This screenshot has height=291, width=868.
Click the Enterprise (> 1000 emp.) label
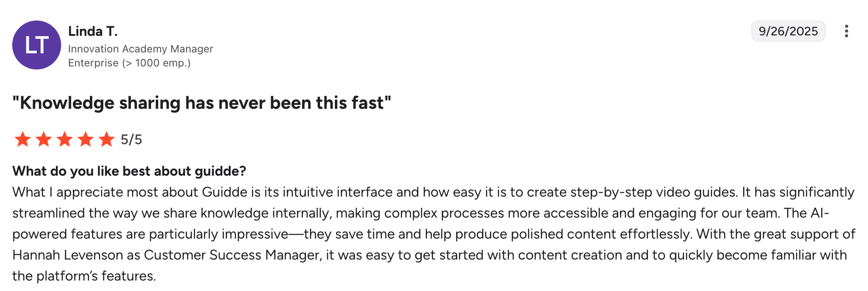[129, 63]
